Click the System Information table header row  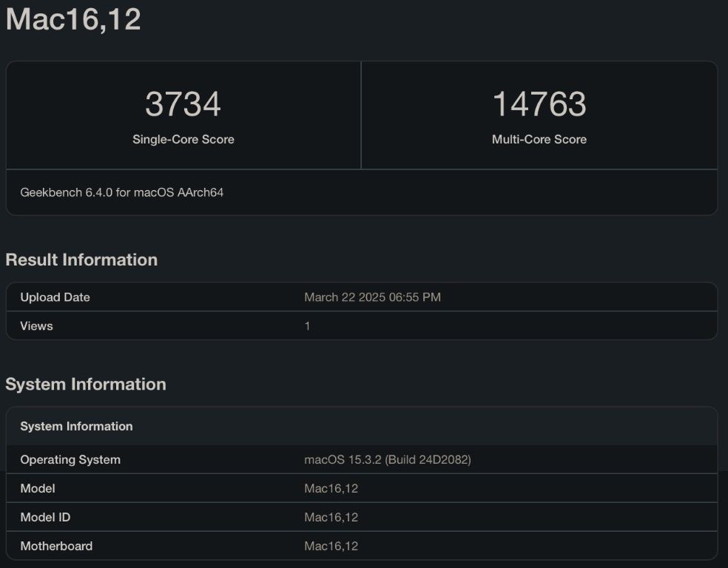click(362, 427)
